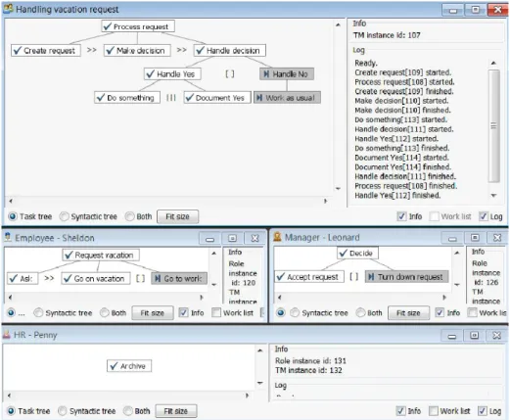Viewport: 510px width, 420px height.
Task: Click the Go to work task node
Action: point(179,278)
